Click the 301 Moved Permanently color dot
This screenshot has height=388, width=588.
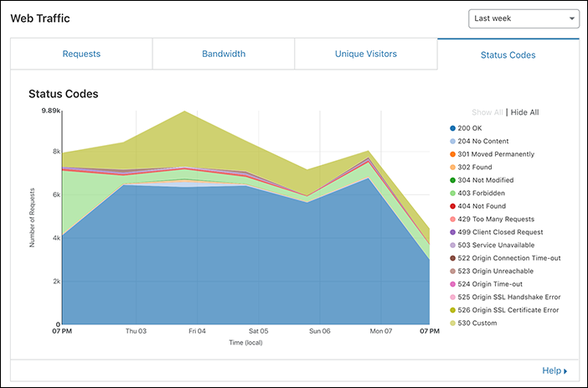(x=452, y=154)
